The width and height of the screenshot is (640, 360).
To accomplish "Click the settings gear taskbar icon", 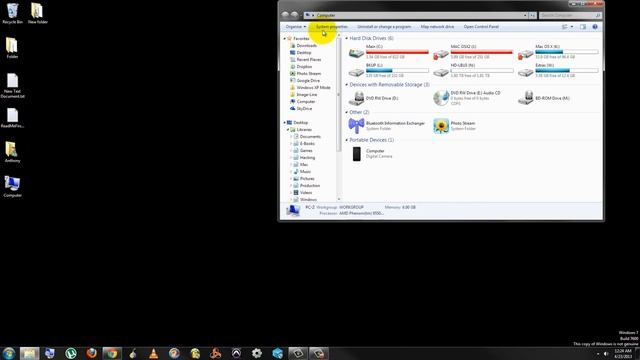I will click(x=257, y=353).
